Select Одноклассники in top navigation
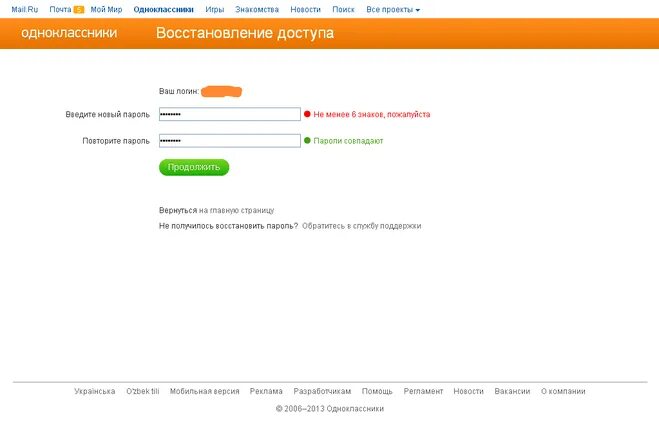 [163, 9]
